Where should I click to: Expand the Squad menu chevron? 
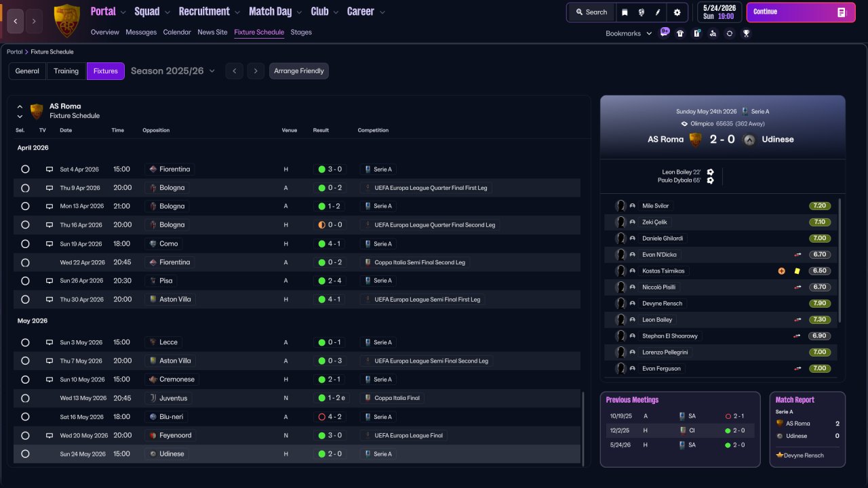(x=167, y=12)
